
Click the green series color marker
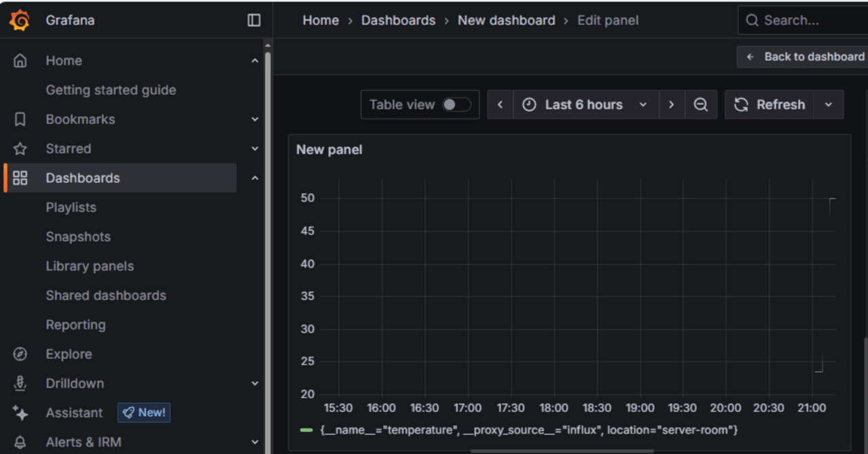(305, 430)
